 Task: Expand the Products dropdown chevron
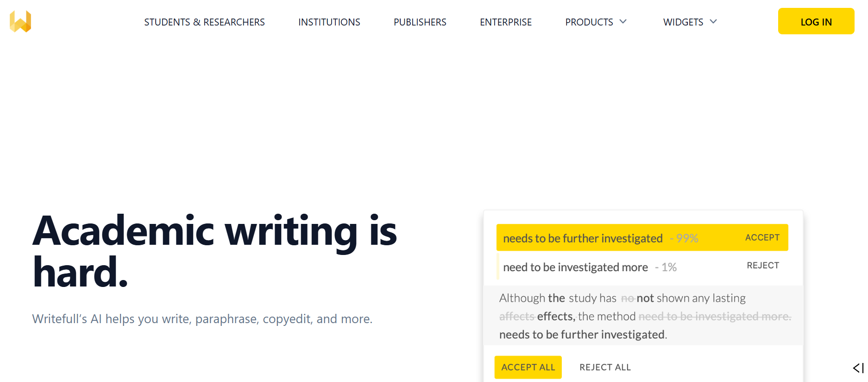[x=623, y=22]
